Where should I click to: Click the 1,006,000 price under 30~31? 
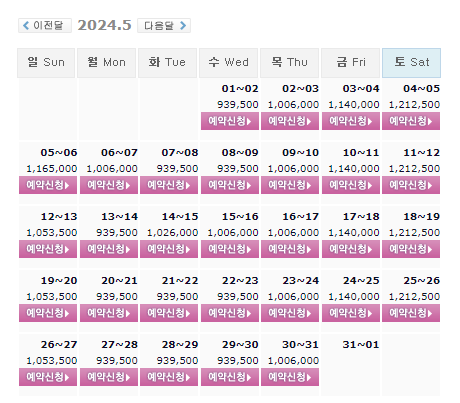pyautogui.click(x=293, y=361)
